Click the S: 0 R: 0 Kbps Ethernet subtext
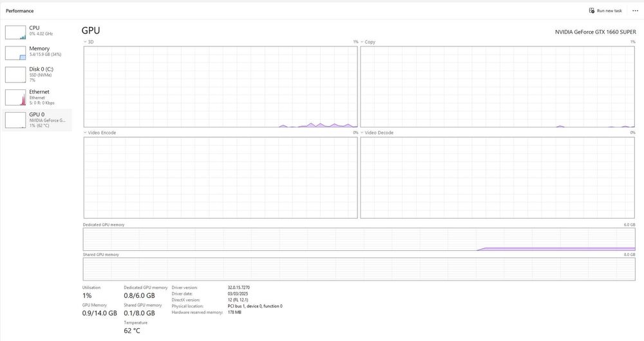This screenshot has height=341, width=644. pos(42,103)
